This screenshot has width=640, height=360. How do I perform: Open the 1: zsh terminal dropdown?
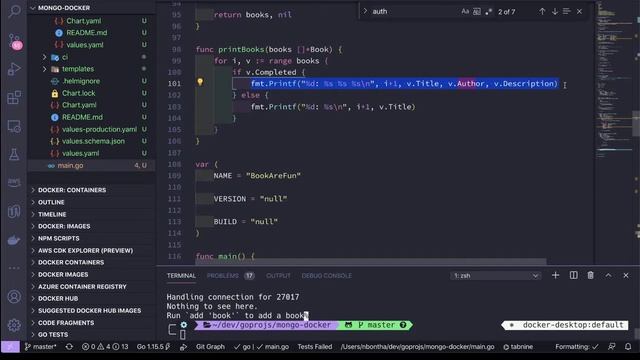click(496, 276)
